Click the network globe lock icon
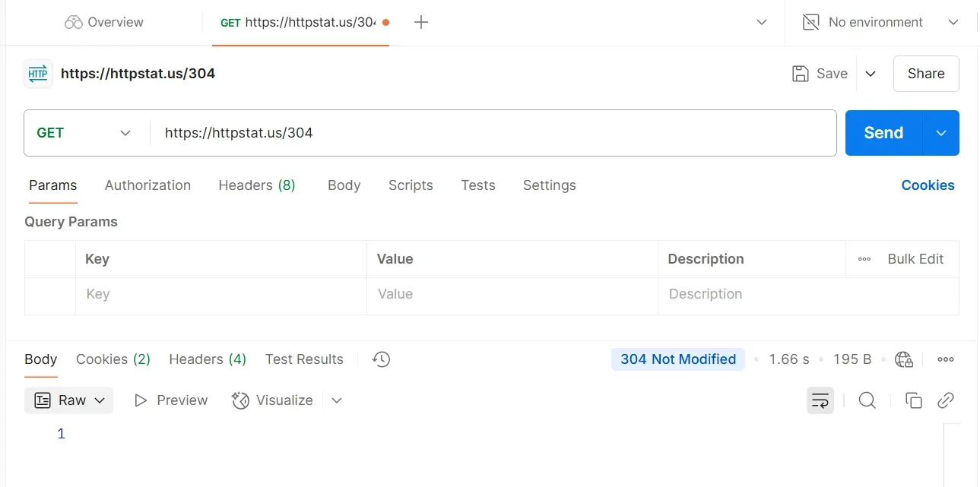The image size is (980, 487). pyautogui.click(x=904, y=359)
